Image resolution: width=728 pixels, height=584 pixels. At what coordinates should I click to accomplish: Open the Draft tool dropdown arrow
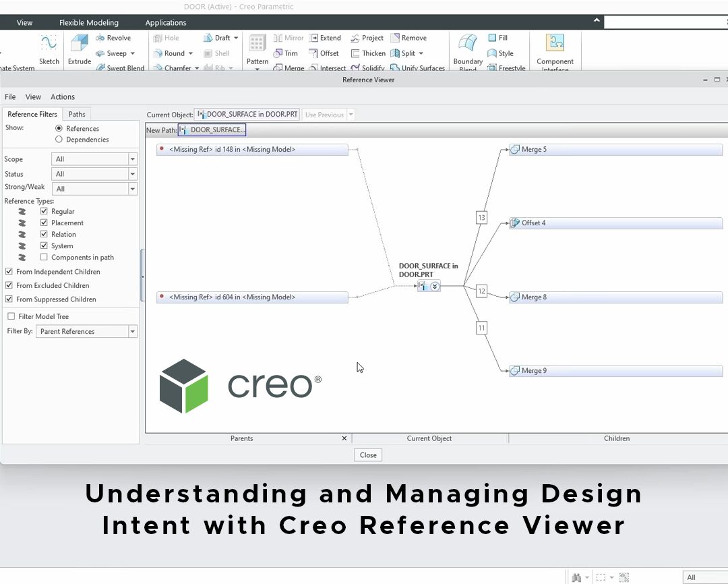pyautogui.click(x=236, y=38)
